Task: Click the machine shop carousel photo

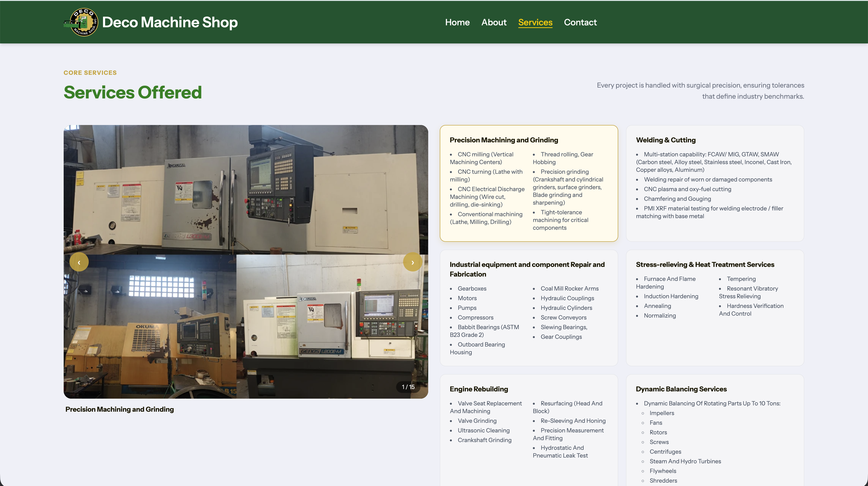Action: coord(246,262)
